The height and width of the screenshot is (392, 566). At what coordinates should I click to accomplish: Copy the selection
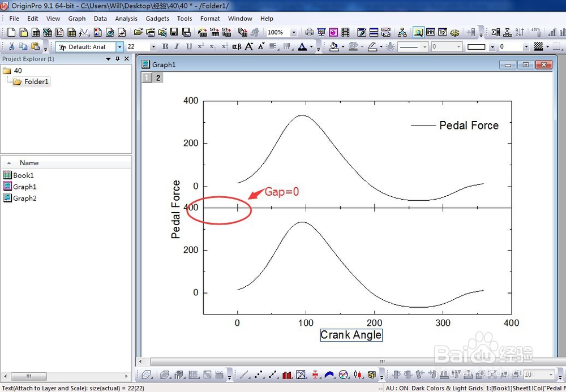(x=23, y=46)
